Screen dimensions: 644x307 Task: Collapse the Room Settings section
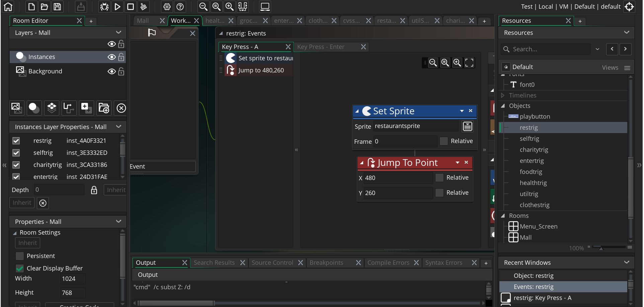(15, 233)
